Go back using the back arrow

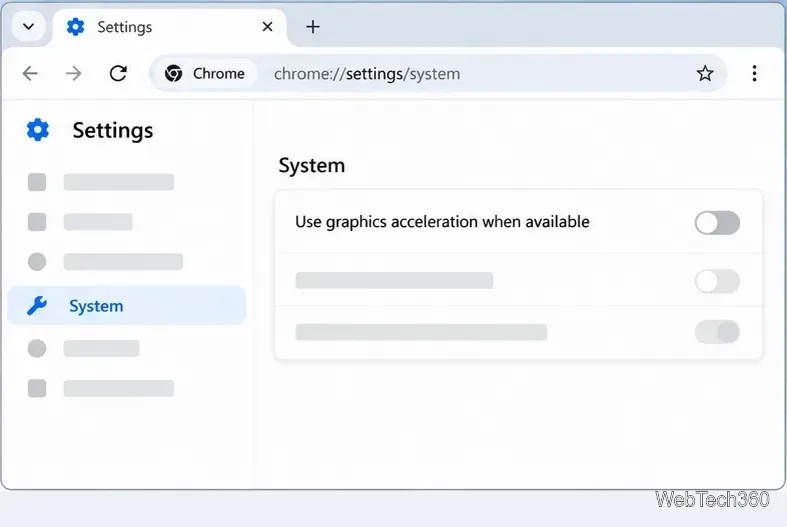tap(30, 73)
